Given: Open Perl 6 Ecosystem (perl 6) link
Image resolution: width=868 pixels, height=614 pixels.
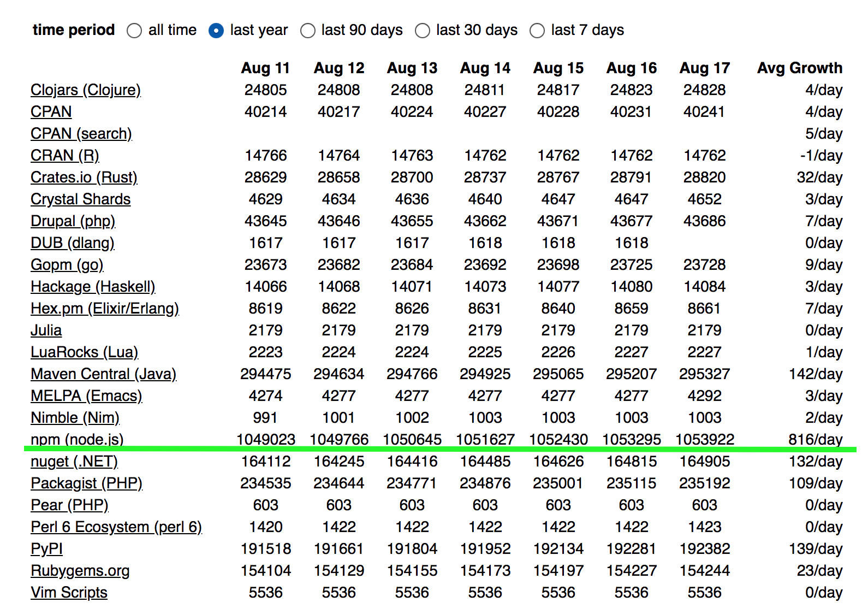Looking at the screenshot, I should click(116, 527).
